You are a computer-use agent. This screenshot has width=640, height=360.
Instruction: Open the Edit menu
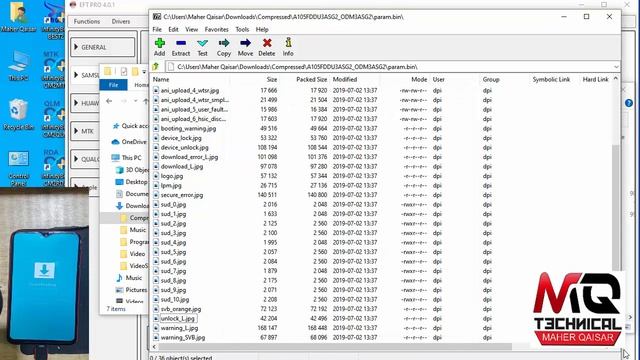coord(173,29)
